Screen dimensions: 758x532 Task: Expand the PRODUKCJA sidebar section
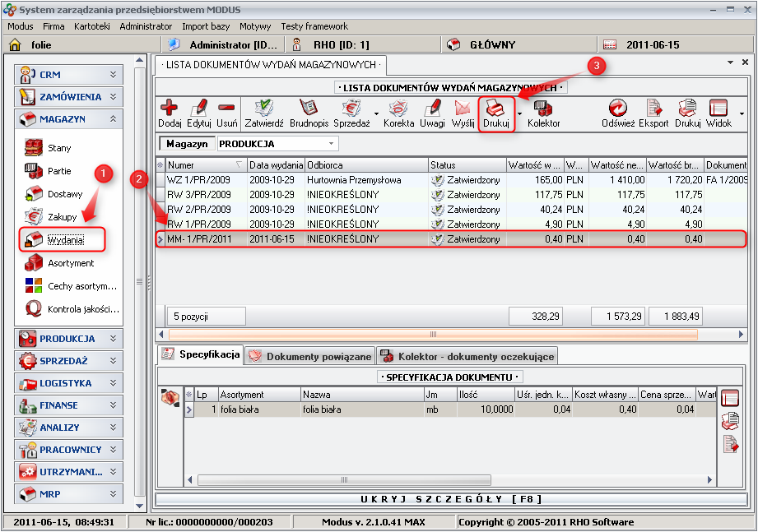[69, 339]
